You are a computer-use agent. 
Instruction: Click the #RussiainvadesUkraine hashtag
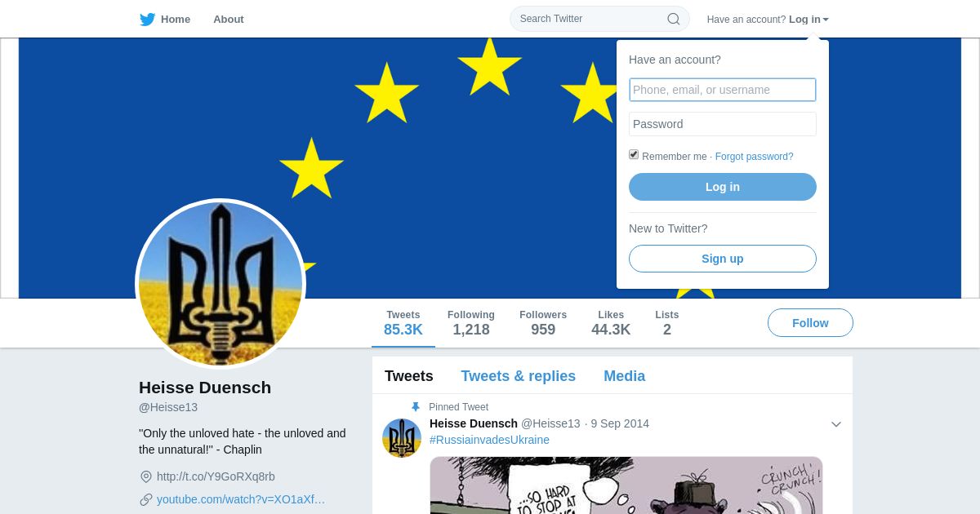point(489,440)
